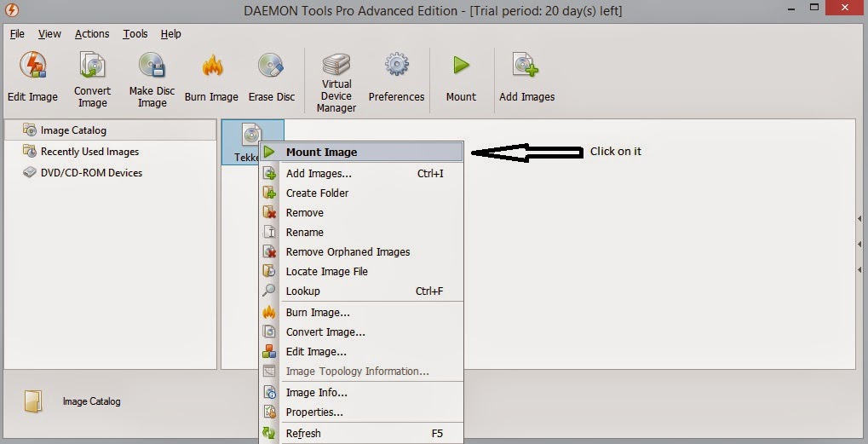This screenshot has height=444, width=868.
Task: Choose Remove Orphaned Images entry
Action: 361,252
